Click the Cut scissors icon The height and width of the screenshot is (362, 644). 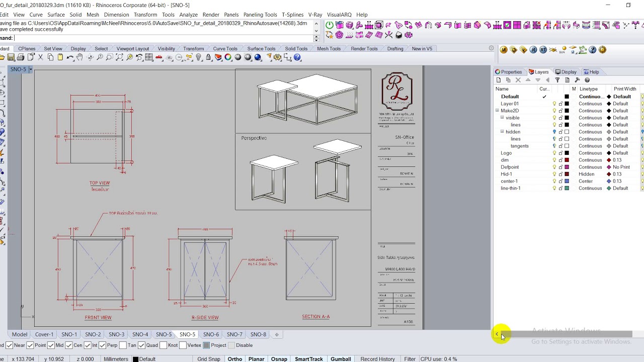(40, 57)
